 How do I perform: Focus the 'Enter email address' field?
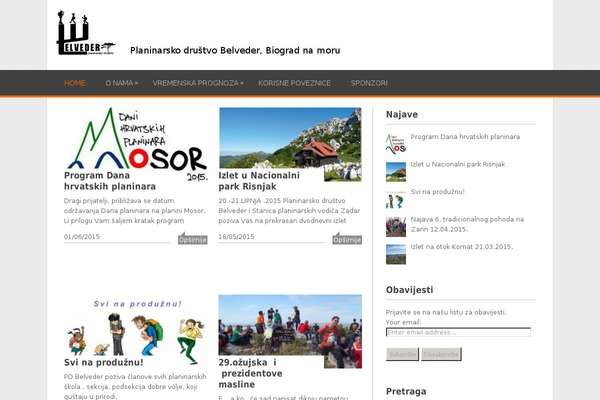click(x=458, y=332)
